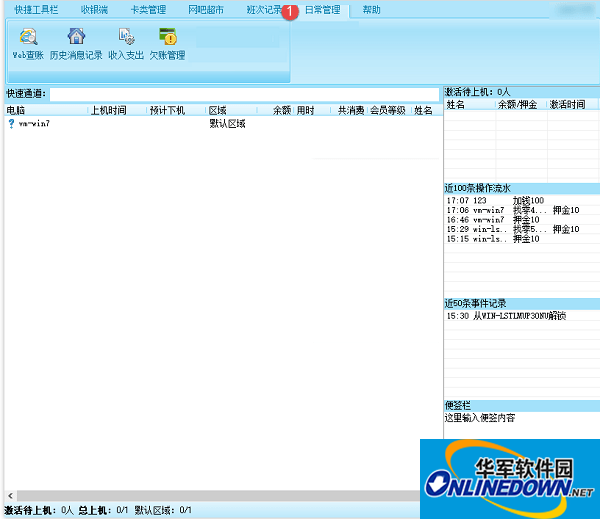600x519 pixels.
Task: Select the 15:15 win-ls 押金10 entry
Action: pyautogui.click(x=522, y=238)
